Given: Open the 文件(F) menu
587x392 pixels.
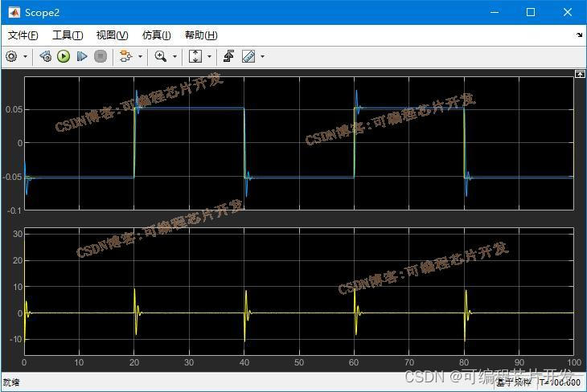Looking at the screenshot, I should (23, 35).
